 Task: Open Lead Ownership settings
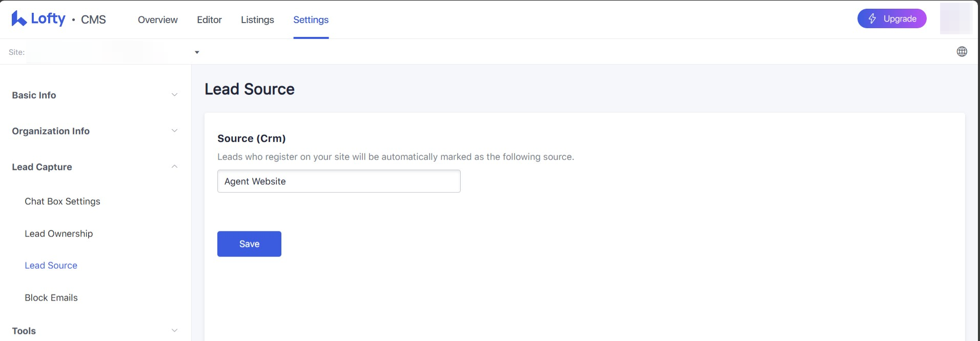(59, 234)
